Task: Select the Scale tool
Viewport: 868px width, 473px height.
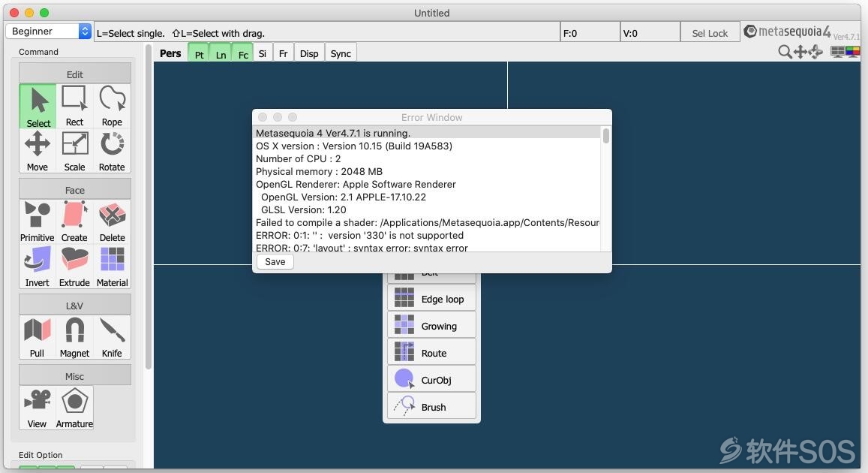Action: 75,151
